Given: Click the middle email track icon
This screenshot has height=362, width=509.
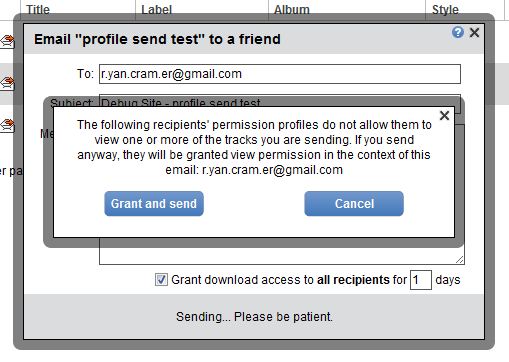Looking at the screenshot, I should point(7,83).
